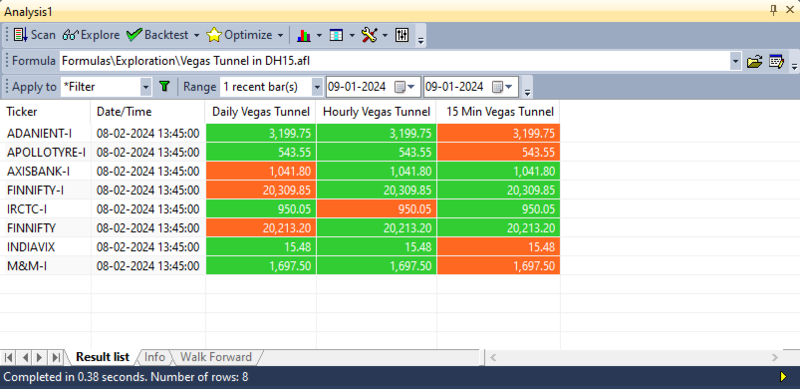
Task: Click the Scan toolbar icon
Action: point(20,35)
